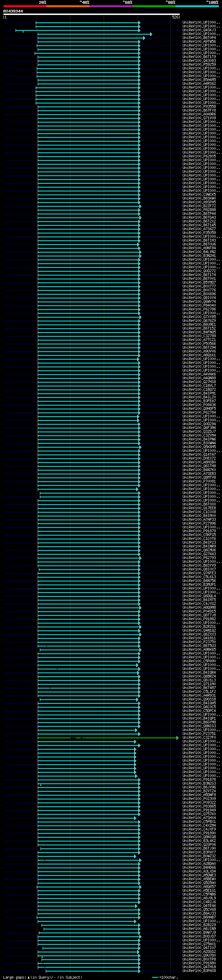
Task: Click hit label UniRef100_Q17EE8
Action: [199, 508]
